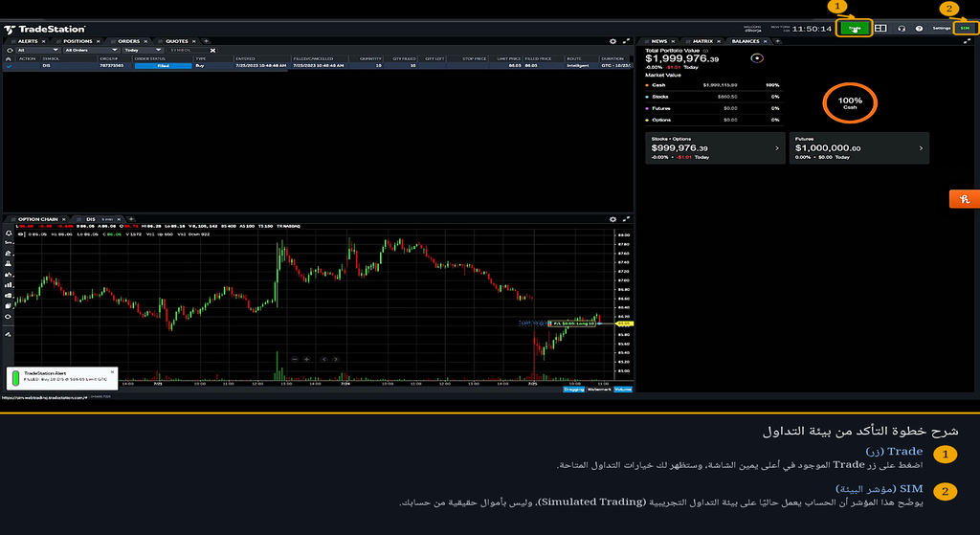This screenshot has height=535, width=980.
Task: Click the 100% Cash donut chart
Action: (x=850, y=103)
